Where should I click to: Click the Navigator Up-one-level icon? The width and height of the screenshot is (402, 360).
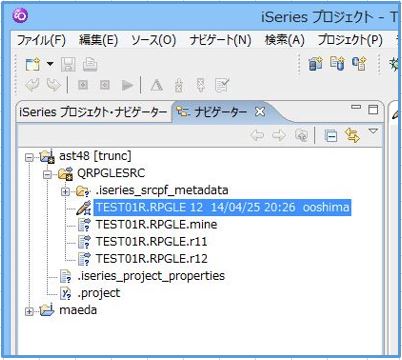tap(301, 135)
